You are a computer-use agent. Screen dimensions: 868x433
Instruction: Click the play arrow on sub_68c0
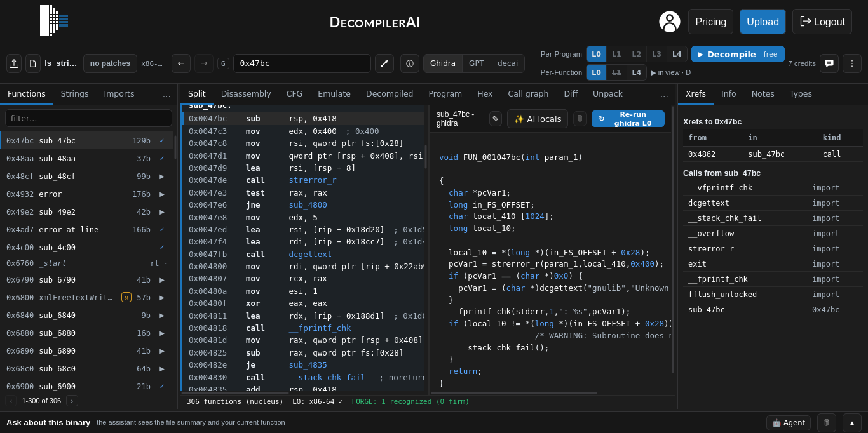tap(162, 368)
